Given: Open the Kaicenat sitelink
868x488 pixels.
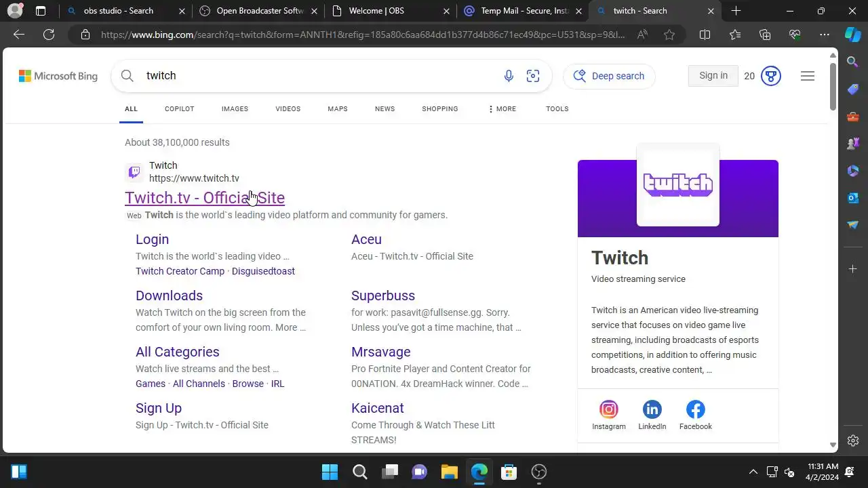Looking at the screenshot, I should pos(378,408).
